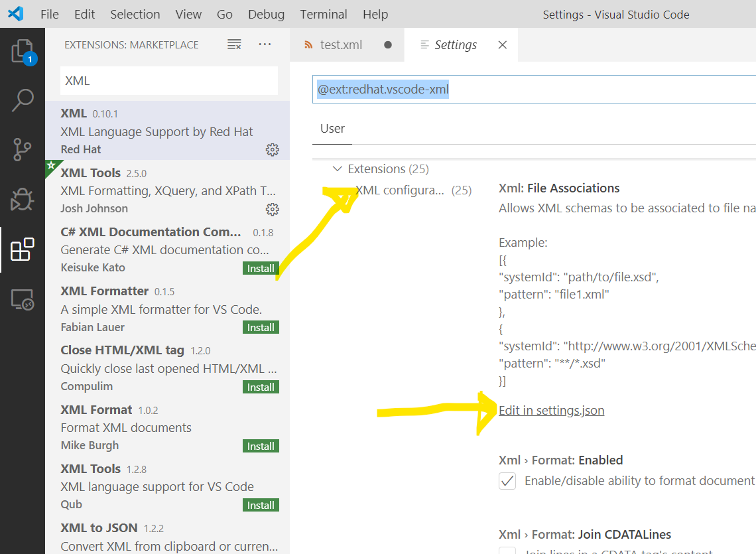Collapse the Extensions (25) settings group

click(338, 169)
